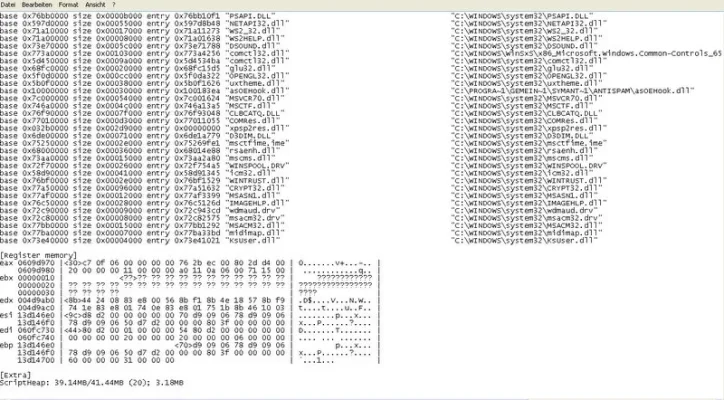Click the quoted module name "MSVCR70.dll"
This screenshot has width=724, height=400.
[255, 98]
